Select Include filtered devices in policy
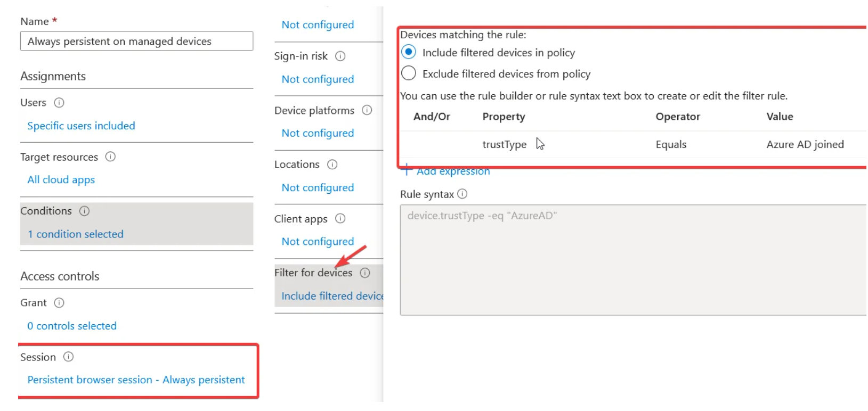This screenshot has width=868, height=411. [x=408, y=52]
